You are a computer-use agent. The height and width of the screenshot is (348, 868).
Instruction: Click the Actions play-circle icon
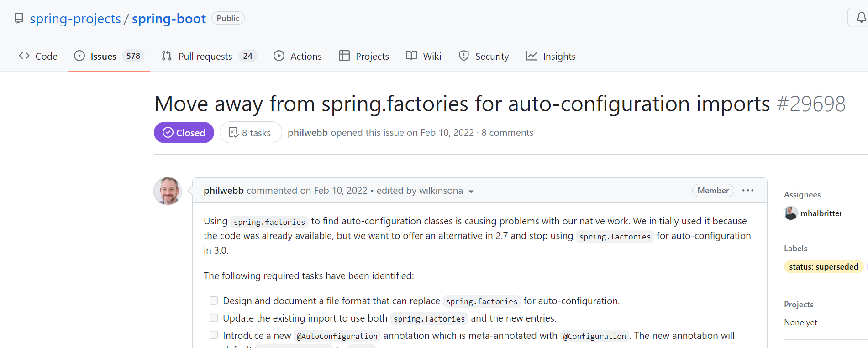pos(279,56)
